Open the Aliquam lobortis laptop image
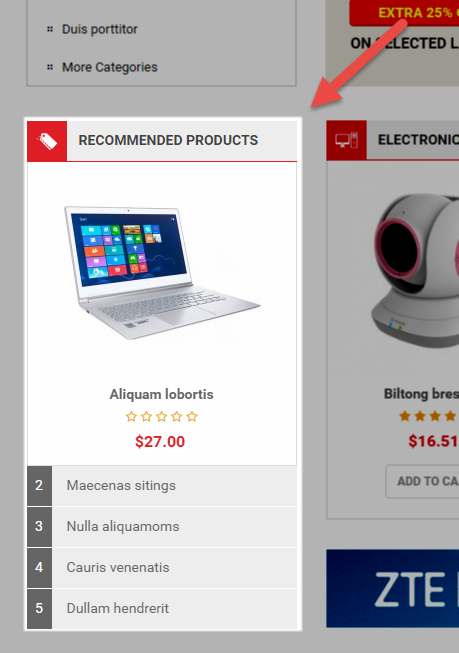Viewport: 459px width, 653px height. 162,273
